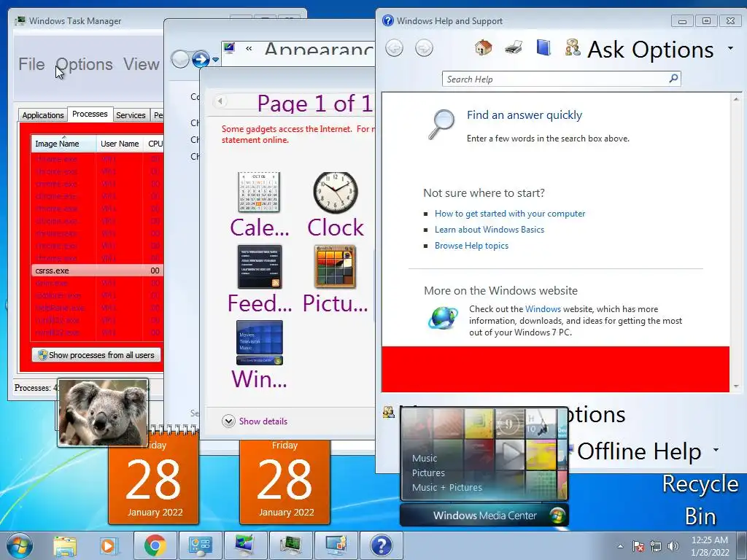Switch to Task Manager taskbar button
The height and width of the screenshot is (560, 747).
click(x=290, y=545)
